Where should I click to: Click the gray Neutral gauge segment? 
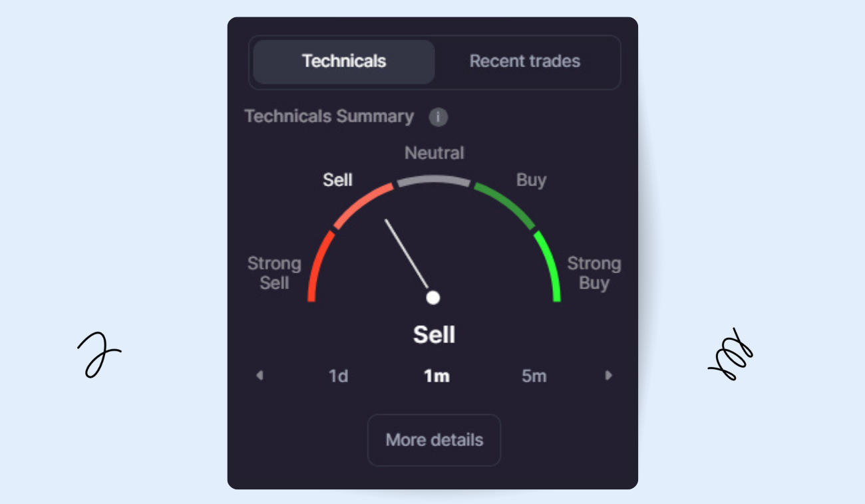click(433, 180)
